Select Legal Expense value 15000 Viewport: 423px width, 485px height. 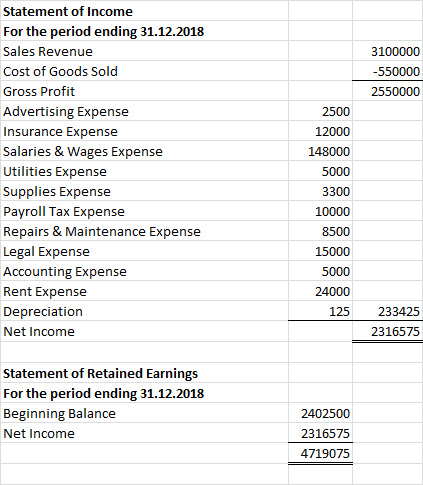pyautogui.click(x=332, y=252)
